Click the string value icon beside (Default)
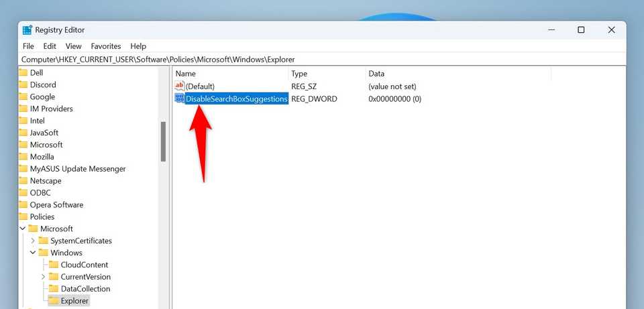Viewport: 644px width, 309px height. pyautogui.click(x=179, y=86)
